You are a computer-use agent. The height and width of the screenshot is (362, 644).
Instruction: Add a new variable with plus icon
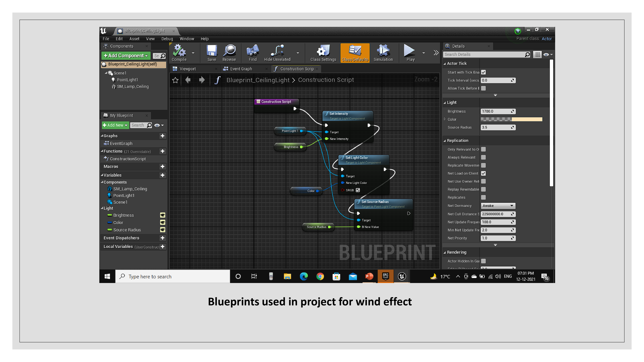162,175
